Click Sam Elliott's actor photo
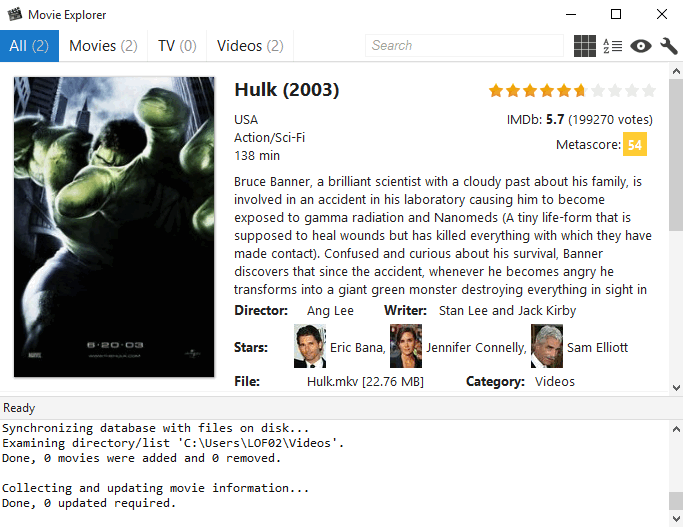The height and width of the screenshot is (527, 683). 547,346
